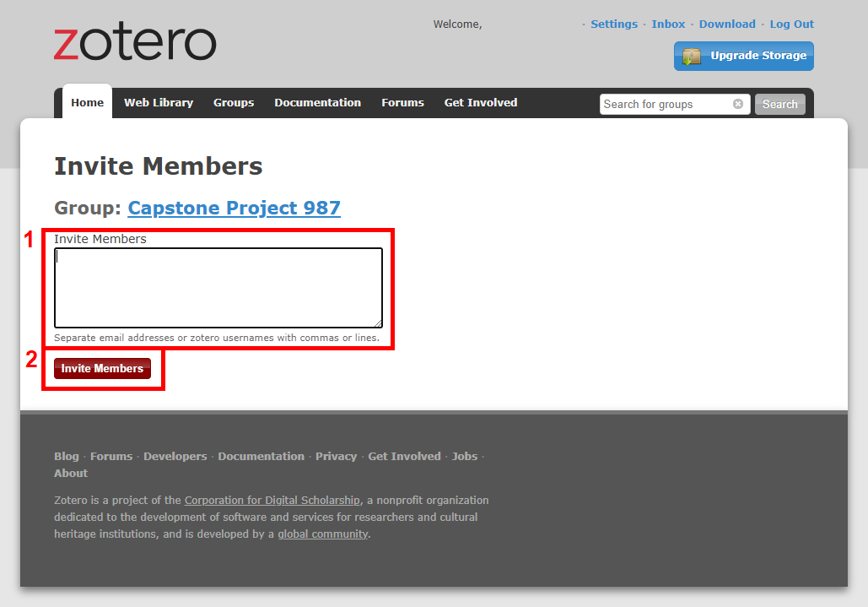Open the Settings link
Viewport: 868px width, 607px height.
click(614, 24)
